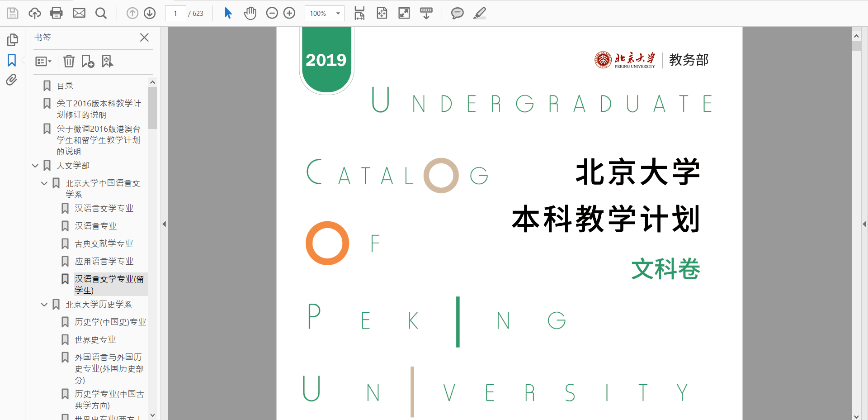The image size is (868, 420).
Task: Open 关于微调2016版港澳台学生 bookmark
Action: 99,140
